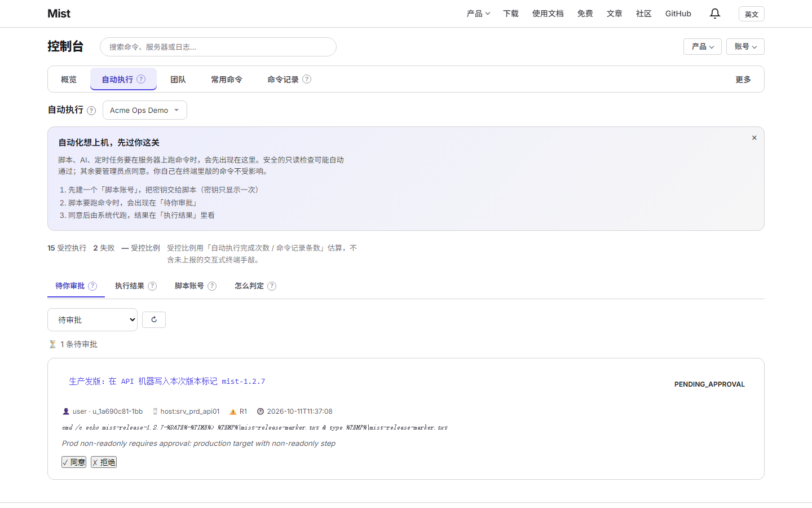Open the 生产发版 mist-1.2.7 request title

click(x=167, y=382)
